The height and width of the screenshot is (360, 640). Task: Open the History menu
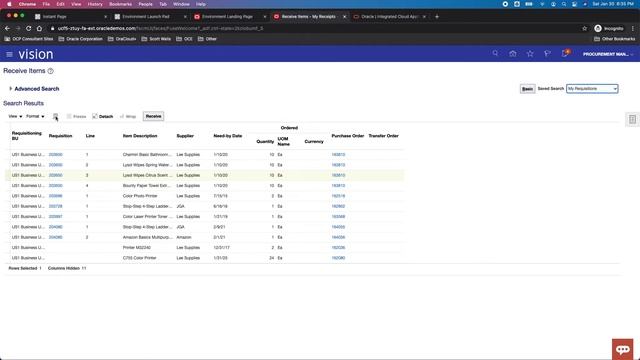pyautogui.click(x=95, y=4)
